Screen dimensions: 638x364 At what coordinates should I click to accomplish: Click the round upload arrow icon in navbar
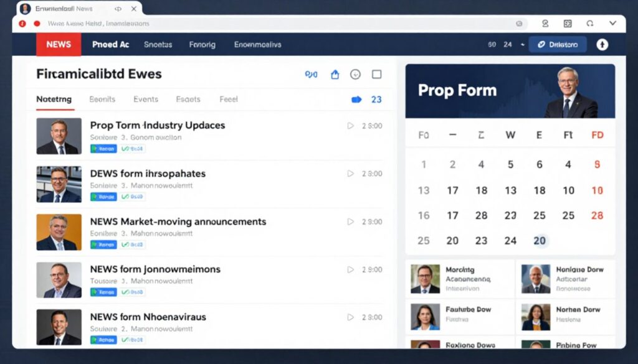pos(602,45)
